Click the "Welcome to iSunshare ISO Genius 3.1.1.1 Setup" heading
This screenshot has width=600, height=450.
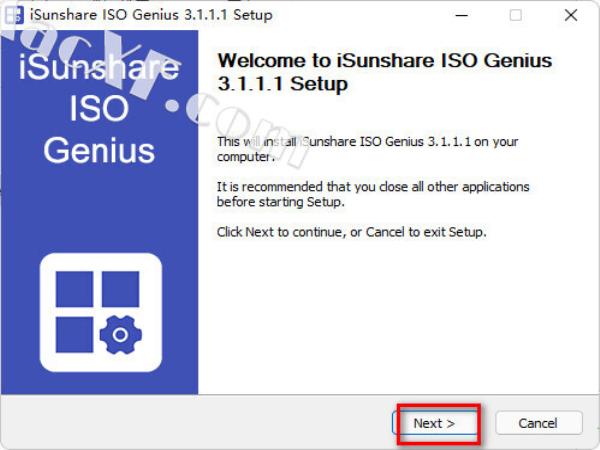(x=385, y=72)
